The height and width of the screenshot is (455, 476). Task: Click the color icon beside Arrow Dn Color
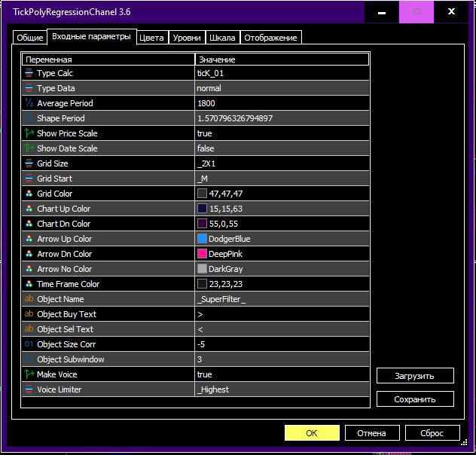pyautogui.click(x=29, y=254)
